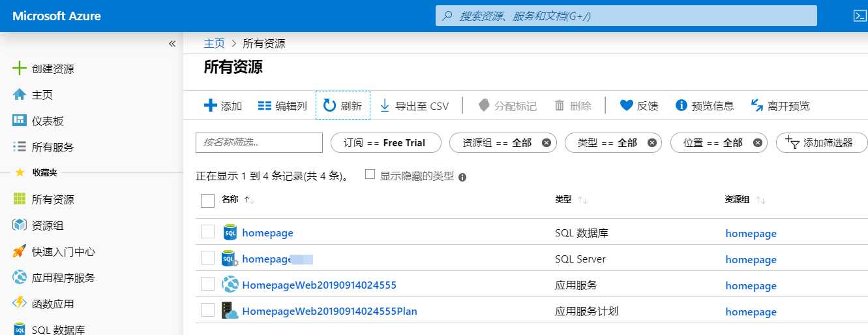Screen dimensions: 868x335
Task: Open the homepage SQL database link
Action: [x=267, y=232]
